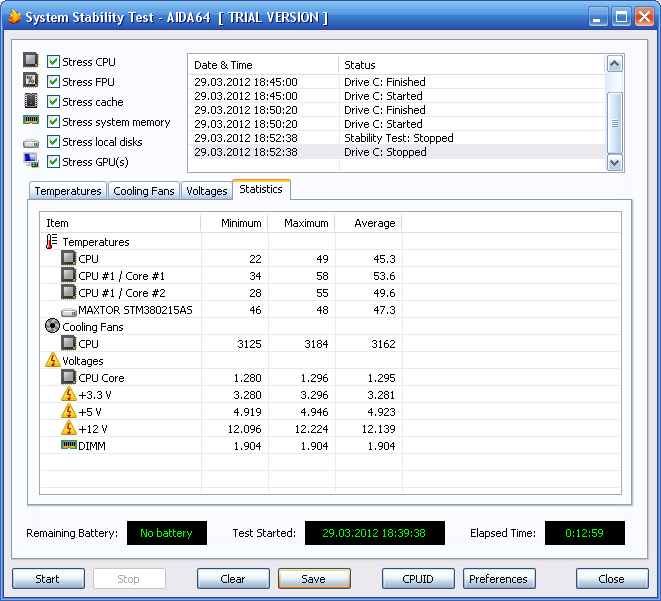Open the Preferences dialog
This screenshot has height=601, width=661.
(x=499, y=579)
